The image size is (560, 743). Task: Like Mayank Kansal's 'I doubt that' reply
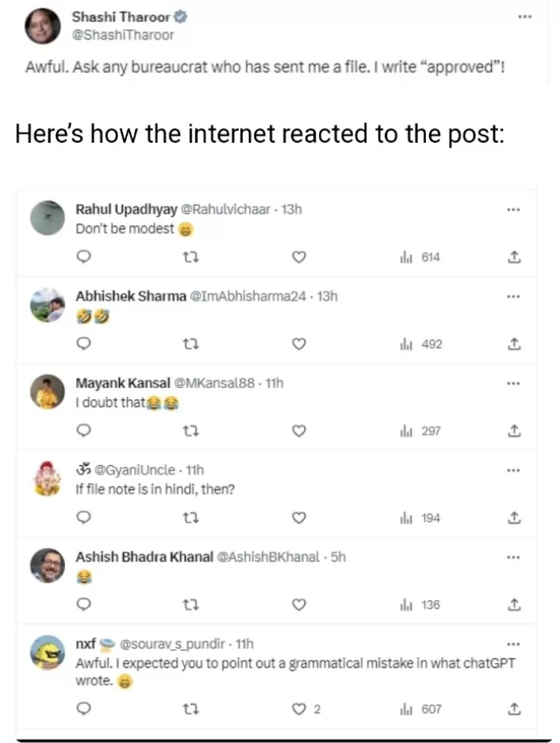(298, 431)
